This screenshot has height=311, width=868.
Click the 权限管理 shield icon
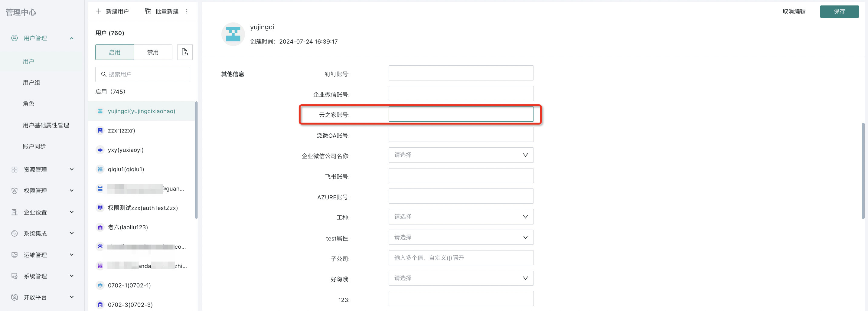(15, 191)
